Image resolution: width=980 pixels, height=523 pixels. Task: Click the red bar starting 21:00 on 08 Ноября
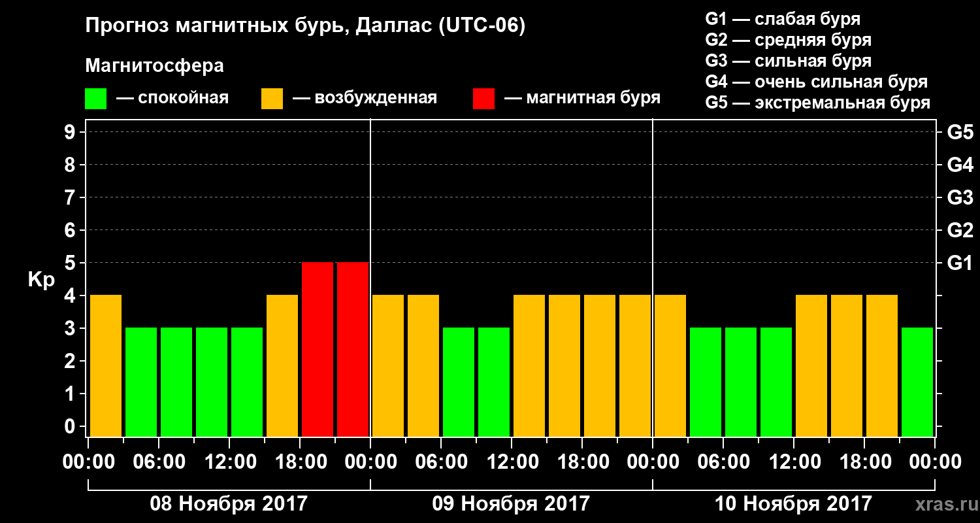353,349
